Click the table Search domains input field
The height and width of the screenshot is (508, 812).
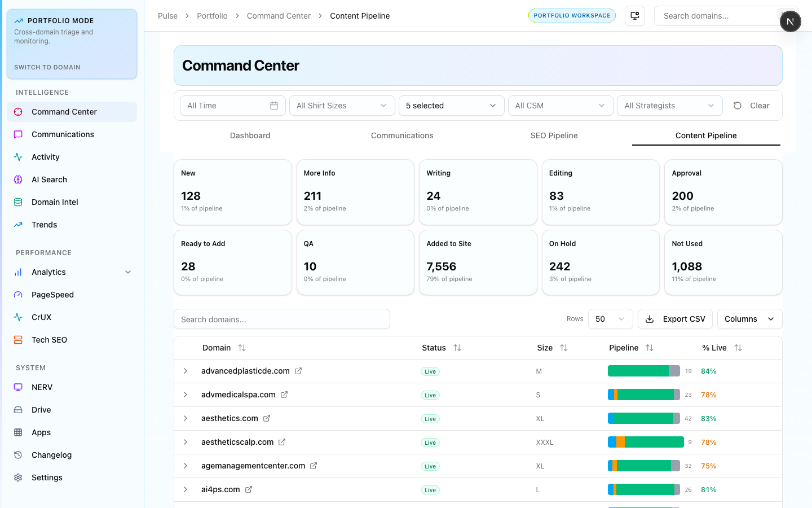281,319
